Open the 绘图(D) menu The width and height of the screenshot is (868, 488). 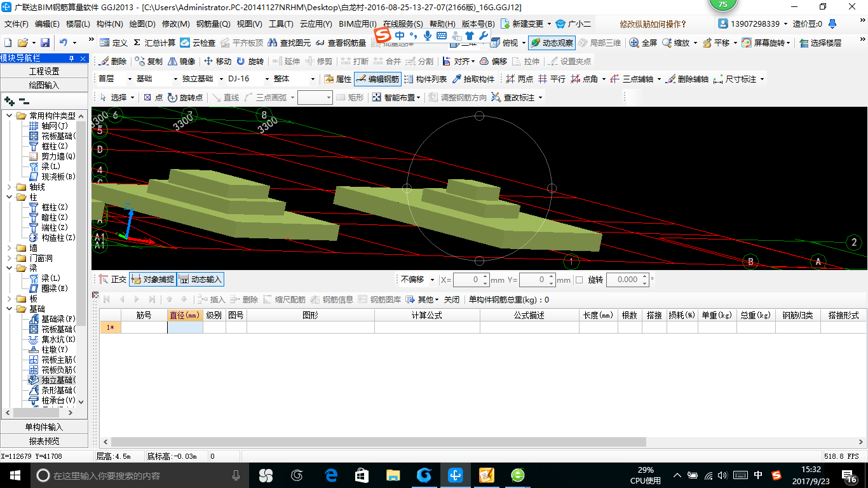142,24
